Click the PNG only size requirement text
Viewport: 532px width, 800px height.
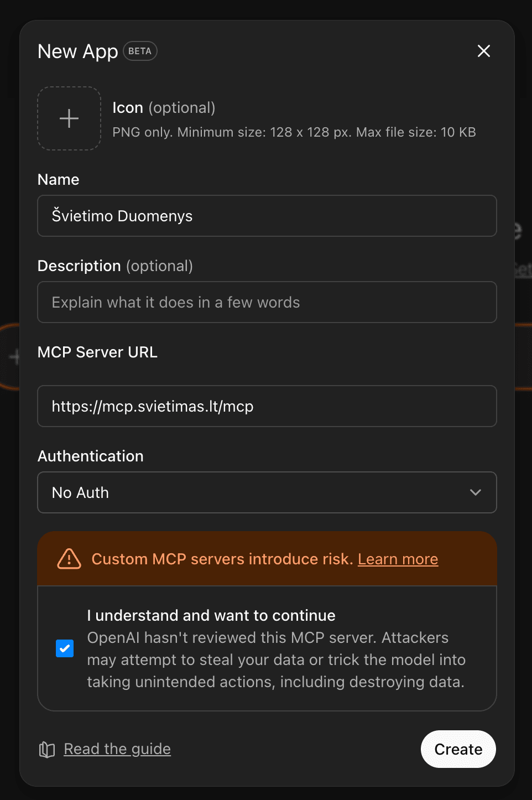[294, 132]
